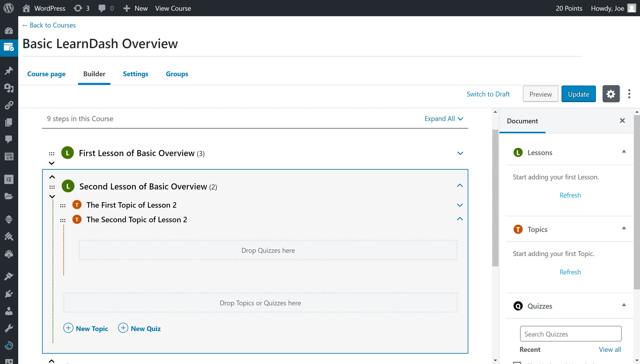Collapse the Lessons section in Document panel
This screenshot has height=364, width=640.
click(x=624, y=152)
